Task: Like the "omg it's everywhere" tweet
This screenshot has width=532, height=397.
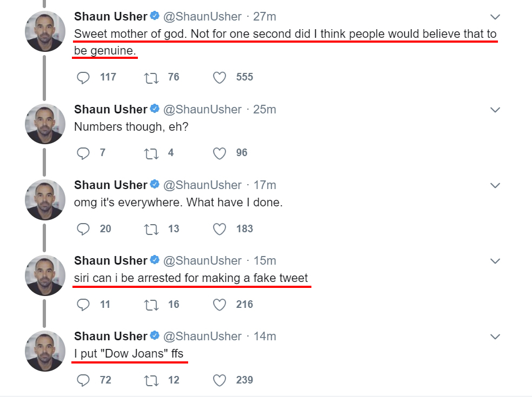Action: (219, 229)
